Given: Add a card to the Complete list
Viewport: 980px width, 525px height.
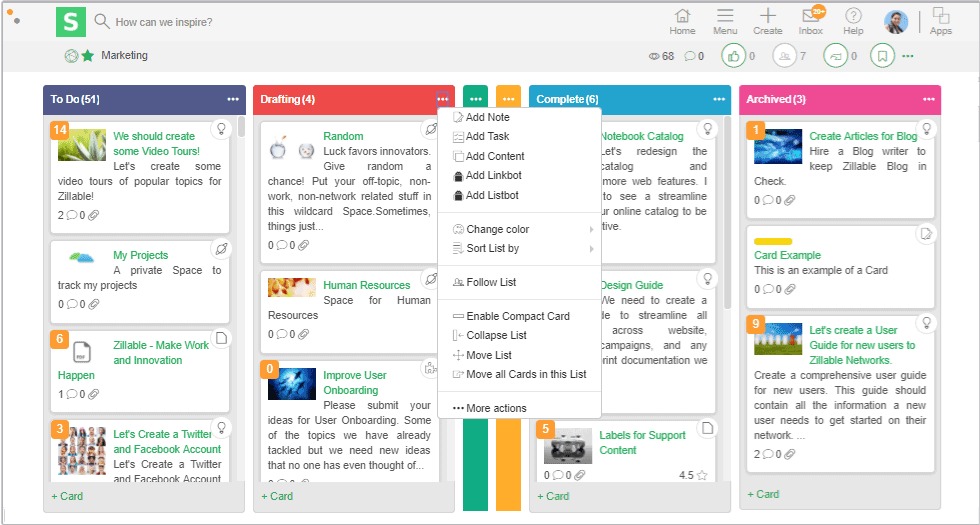Looking at the screenshot, I should 553,496.
